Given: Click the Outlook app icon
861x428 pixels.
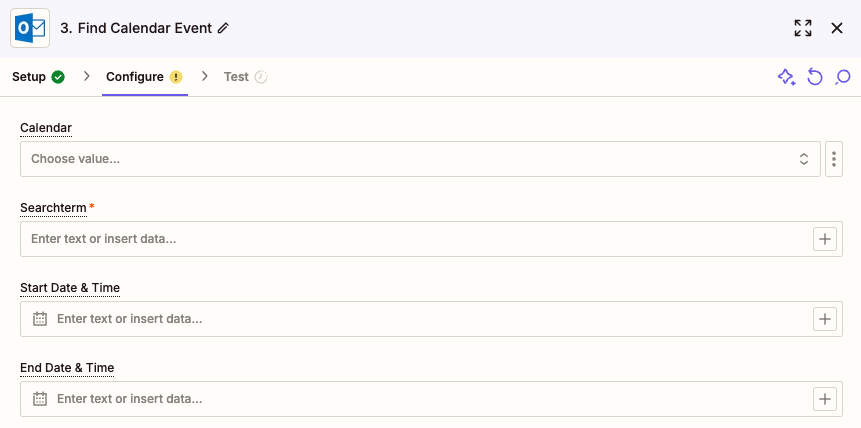Looking at the screenshot, I should pos(30,28).
